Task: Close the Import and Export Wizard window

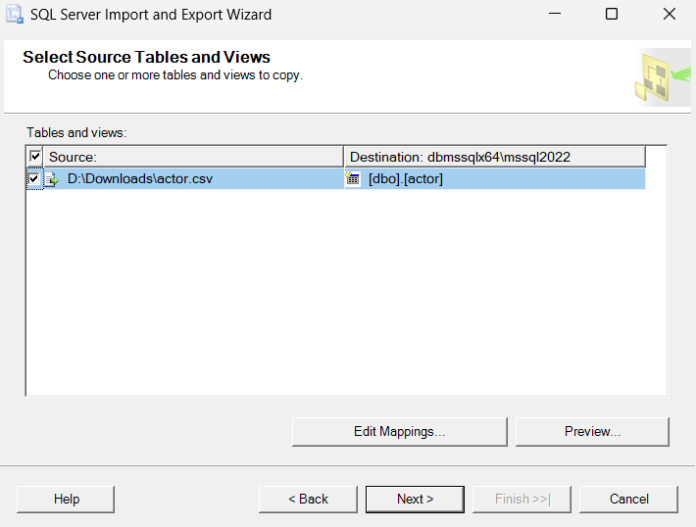Action: pos(669,15)
